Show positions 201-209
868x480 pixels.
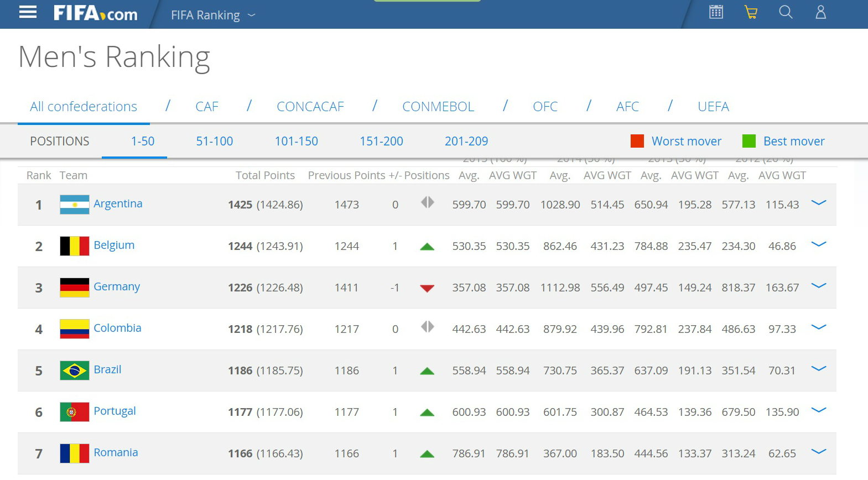point(466,142)
